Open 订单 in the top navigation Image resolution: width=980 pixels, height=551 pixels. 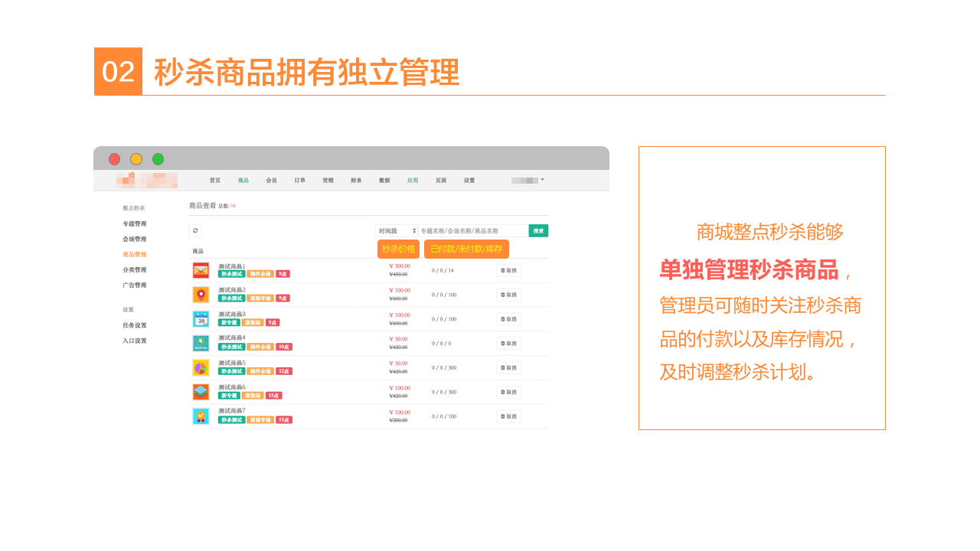coord(299,181)
